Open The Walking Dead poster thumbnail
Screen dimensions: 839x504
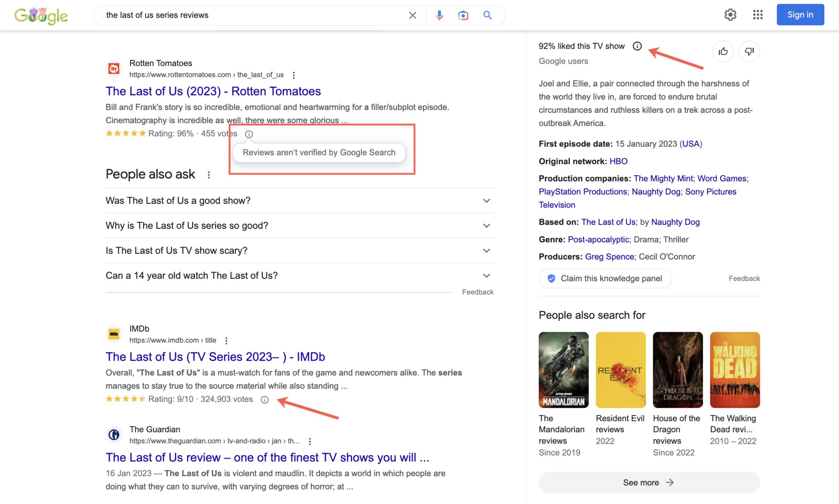click(735, 370)
